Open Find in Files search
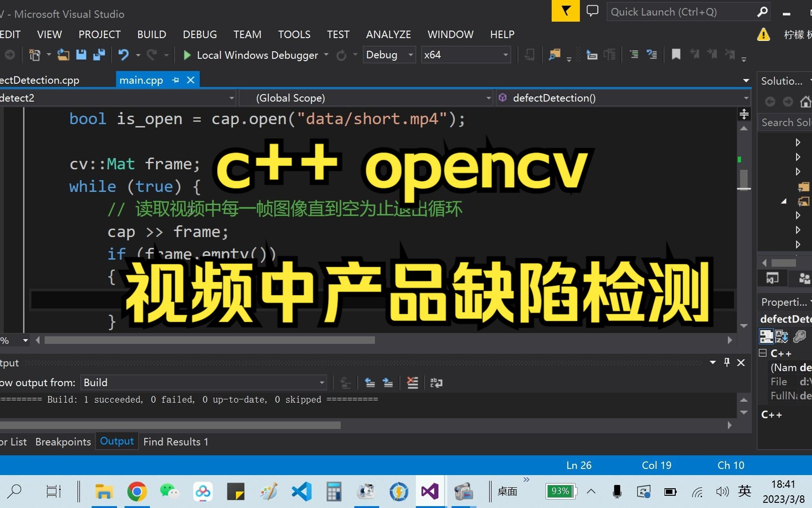The height and width of the screenshot is (508, 812). (554, 55)
